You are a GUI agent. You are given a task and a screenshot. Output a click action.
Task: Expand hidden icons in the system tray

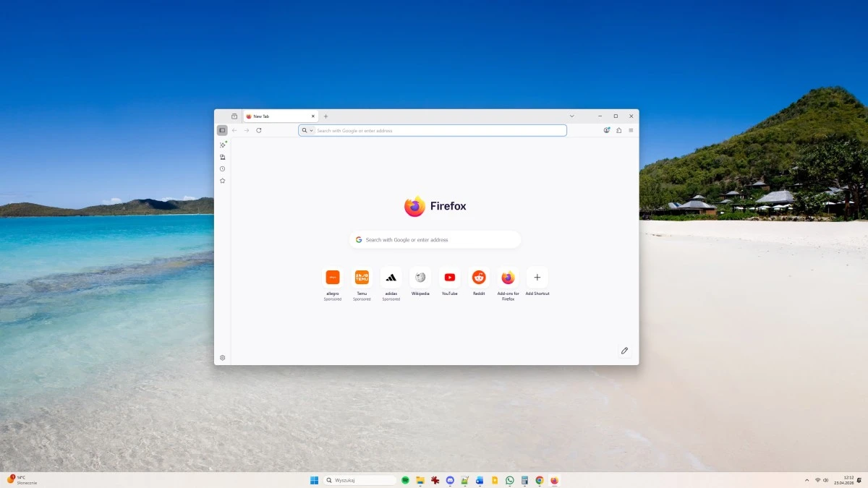point(806,479)
